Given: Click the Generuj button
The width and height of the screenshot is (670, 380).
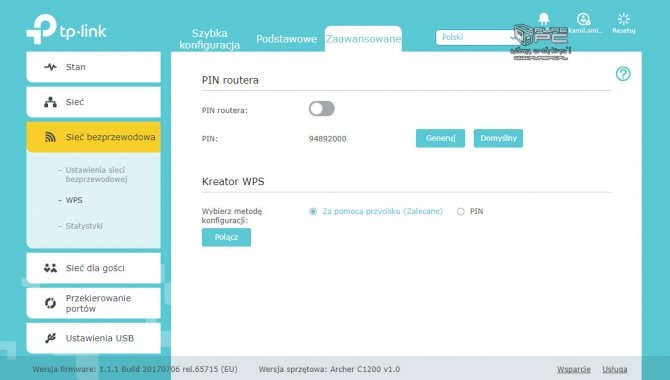Looking at the screenshot, I should pos(440,138).
